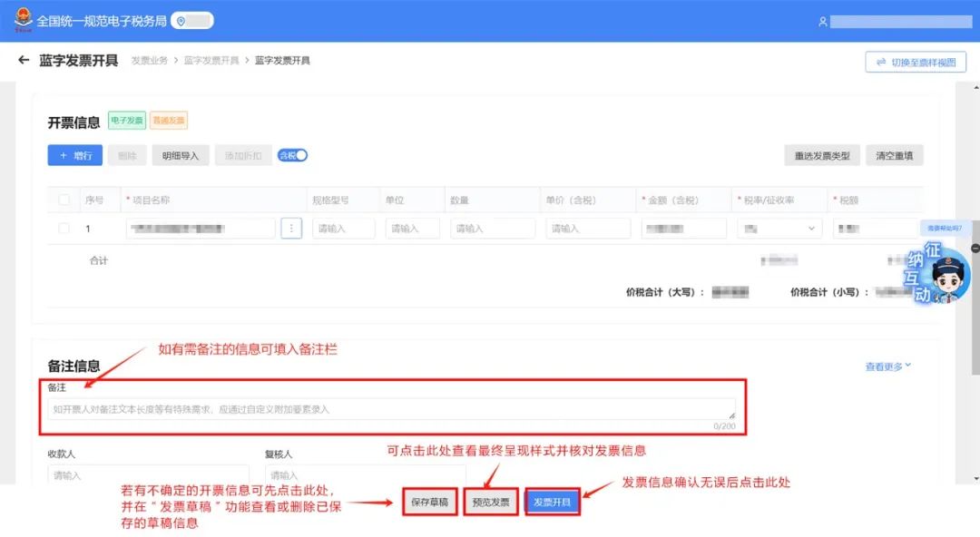The width and height of the screenshot is (980, 537).
Task: Tick the checkbox for row 1
Action: click(x=64, y=229)
